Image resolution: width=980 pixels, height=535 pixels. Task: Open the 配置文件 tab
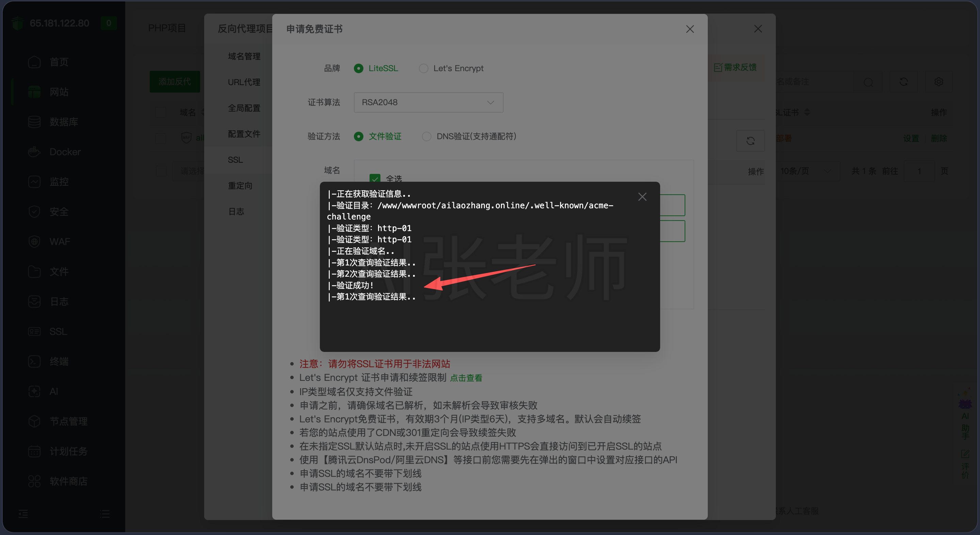pos(244,134)
